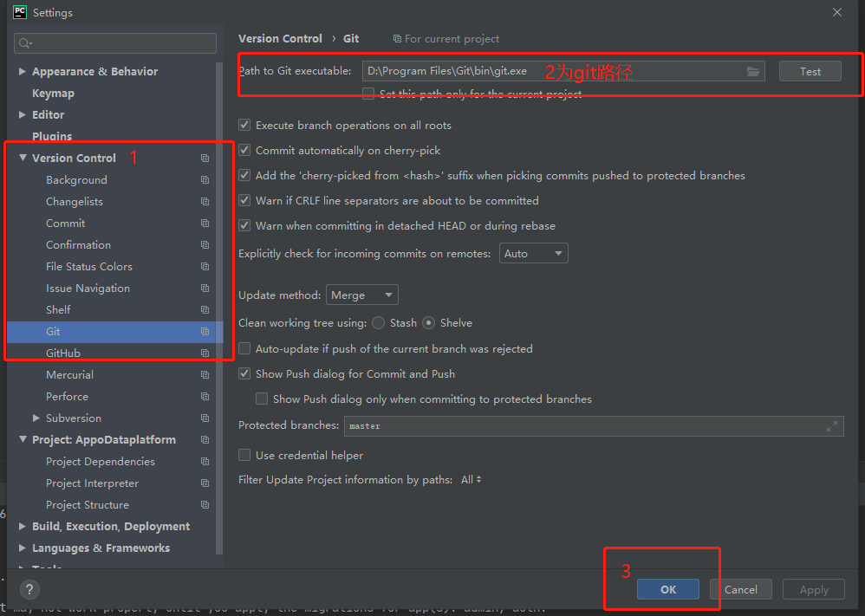Open the incoming commits Auto dropdown
This screenshot has height=616, width=865.
[x=533, y=253]
